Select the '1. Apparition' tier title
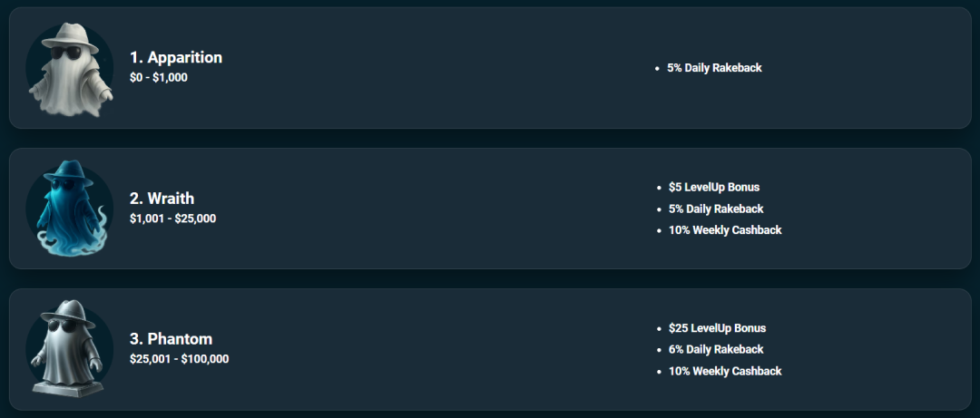This screenshot has height=418, width=980. (x=176, y=57)
